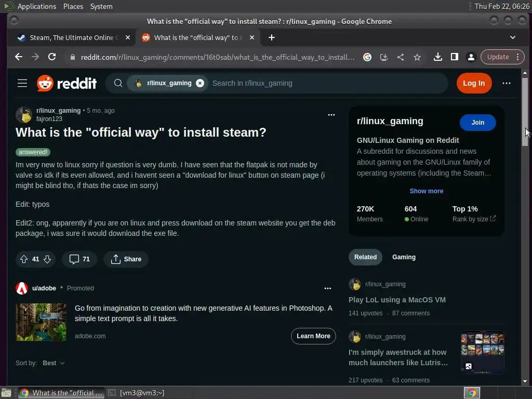The height and width of the screenshot is (399, 532).
Task: Click the reddit.com address bar URL
Action: click(x=218, y=57)
